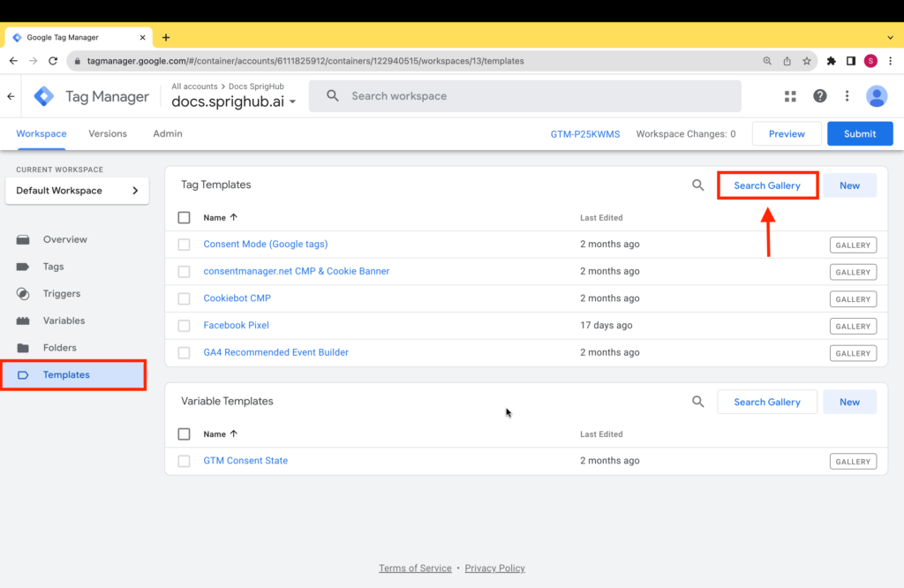Check the select-all box in Tag Templates header
904x588 pixels.
pos(184,217)
